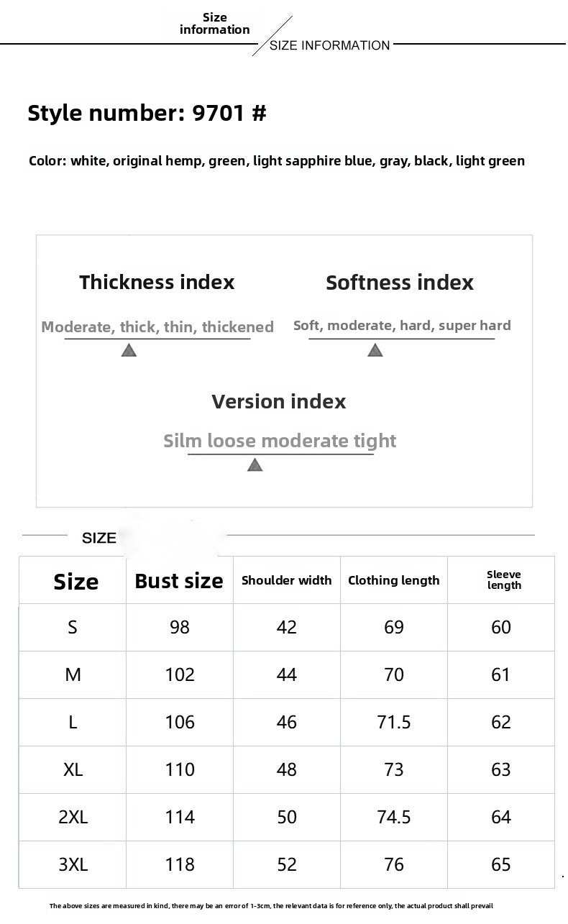Select the "Clothing length" column header
568x924 pixels.
(x=393, y=580)
